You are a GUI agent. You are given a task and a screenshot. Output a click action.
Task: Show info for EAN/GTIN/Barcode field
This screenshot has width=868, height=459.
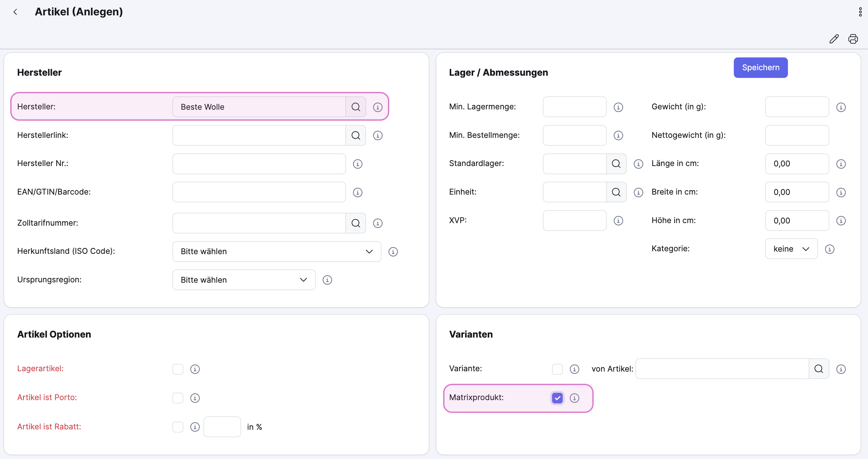[358, 192]
